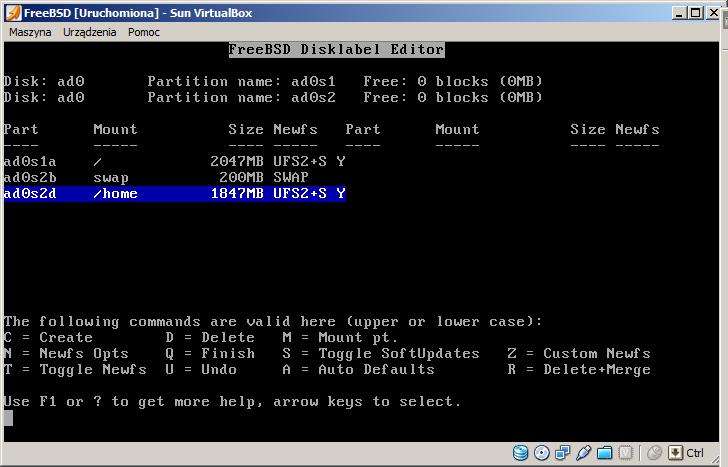Click the virtualization (V chip) status icon

click(625, 453)
